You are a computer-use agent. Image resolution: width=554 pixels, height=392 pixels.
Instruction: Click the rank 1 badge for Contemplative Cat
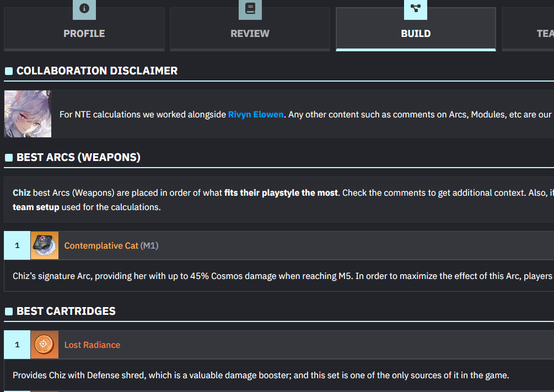pos(17,245)
